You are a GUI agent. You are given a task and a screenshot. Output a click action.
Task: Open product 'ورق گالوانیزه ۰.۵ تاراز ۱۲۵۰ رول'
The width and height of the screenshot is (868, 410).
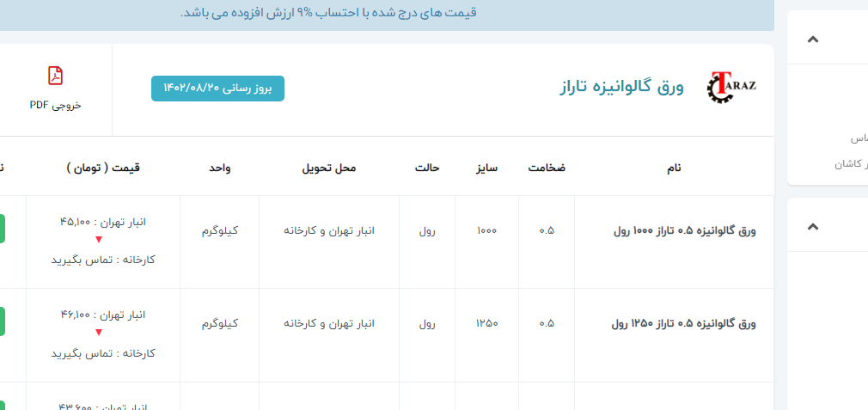pos(683,324)
